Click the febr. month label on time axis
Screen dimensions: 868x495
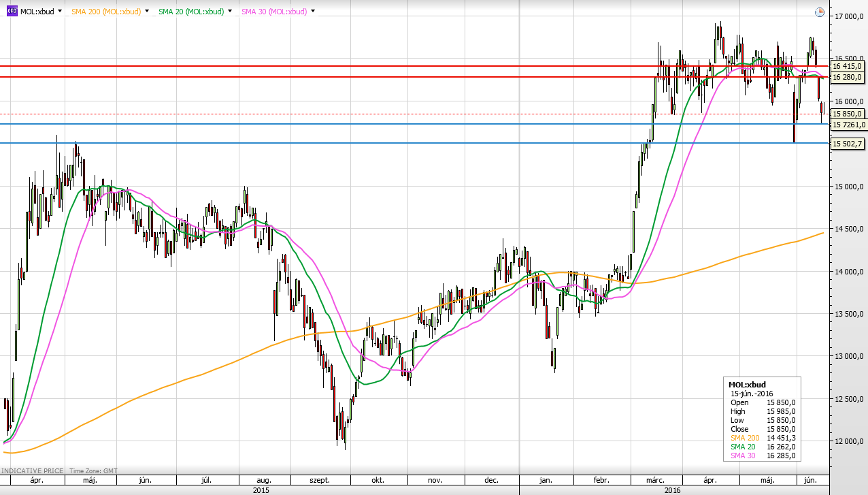601,479
